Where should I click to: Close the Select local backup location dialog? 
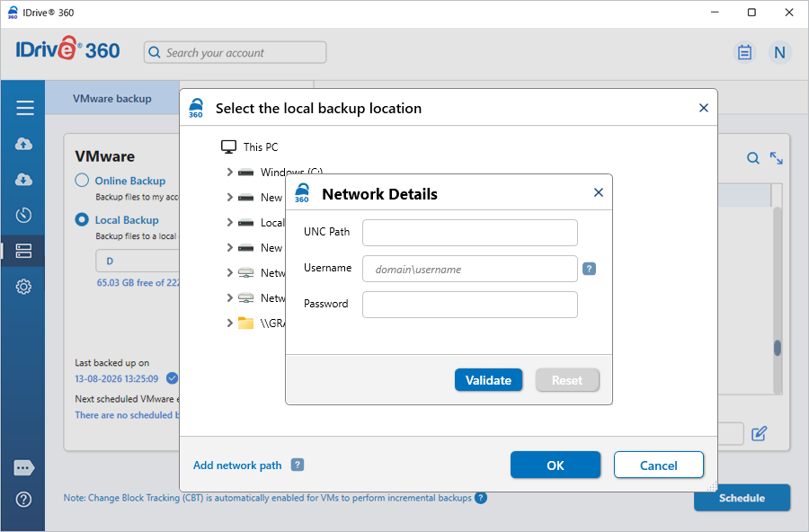point(703,108)
